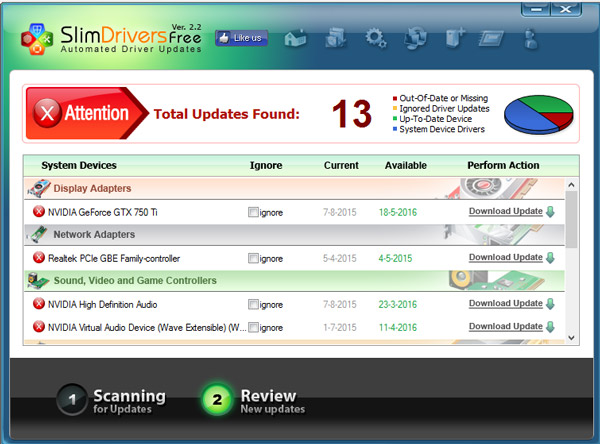Tick ignore checkbox for NVIDIA GeForce GTX 750 Ti

[x=253, y=212]
